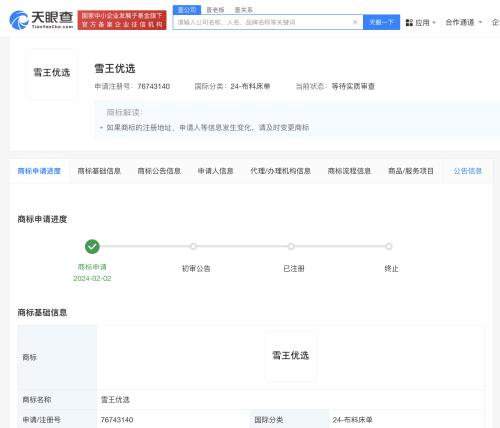Click the 初审公告 progress marker
500x428 pixels.
coord(193,247)
